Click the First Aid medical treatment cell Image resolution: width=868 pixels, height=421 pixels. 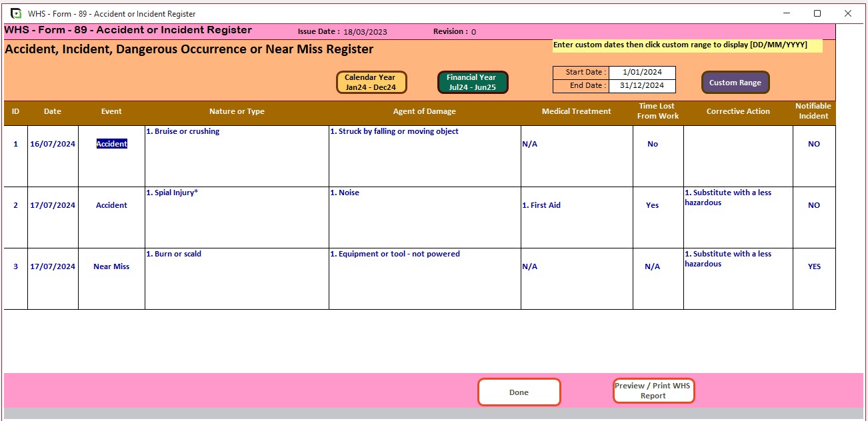click(541, 205)
